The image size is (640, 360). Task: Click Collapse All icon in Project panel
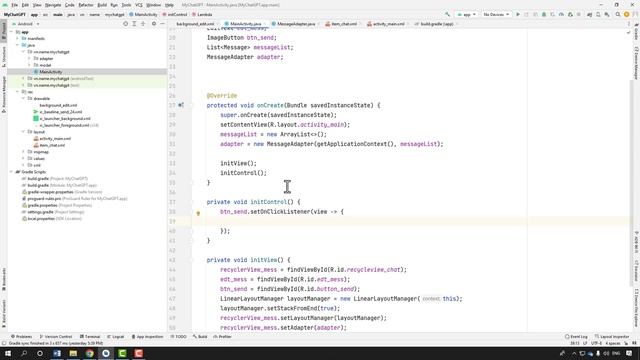(143, 24)
